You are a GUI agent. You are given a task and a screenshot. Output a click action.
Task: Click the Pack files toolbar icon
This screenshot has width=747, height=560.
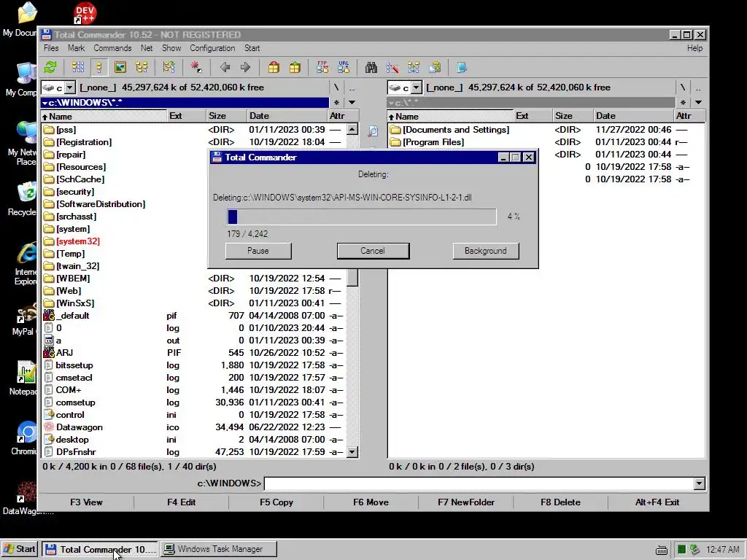pos(274,68)
